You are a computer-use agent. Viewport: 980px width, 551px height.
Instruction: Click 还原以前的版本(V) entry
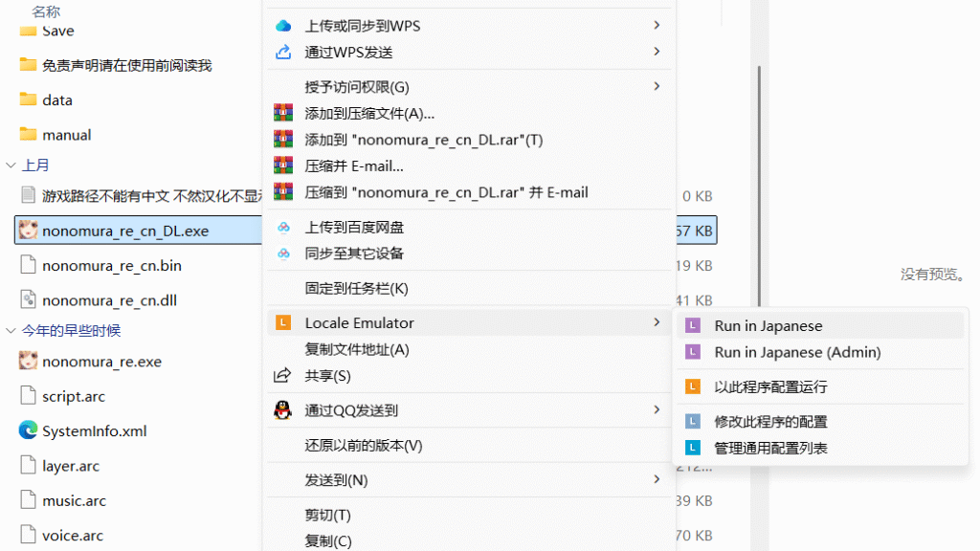pos(363,445)
